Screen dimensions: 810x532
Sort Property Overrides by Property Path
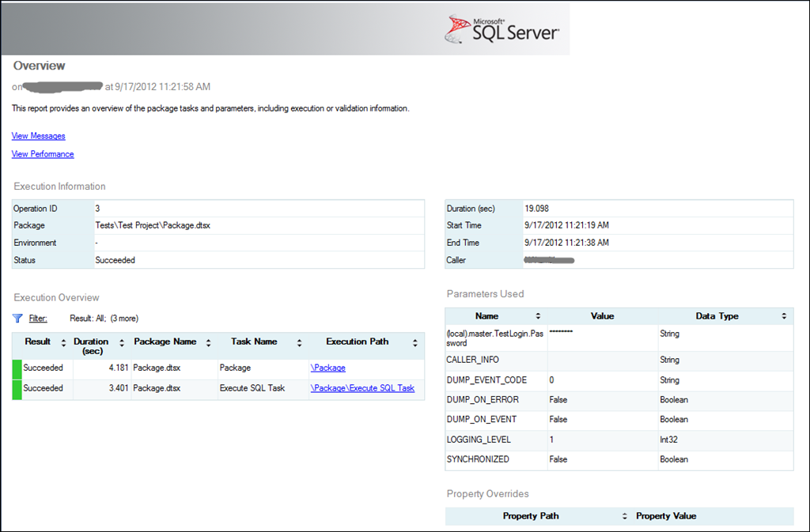[x=626, y=516]
